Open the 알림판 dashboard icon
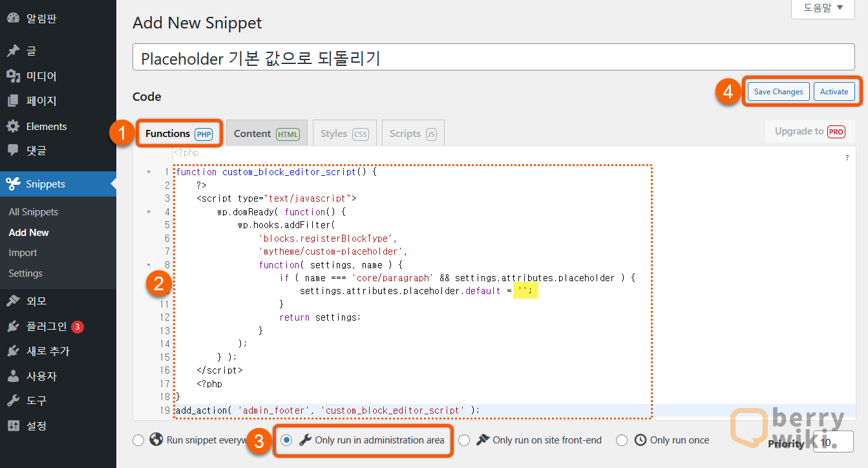 click(x=13, y=19)
